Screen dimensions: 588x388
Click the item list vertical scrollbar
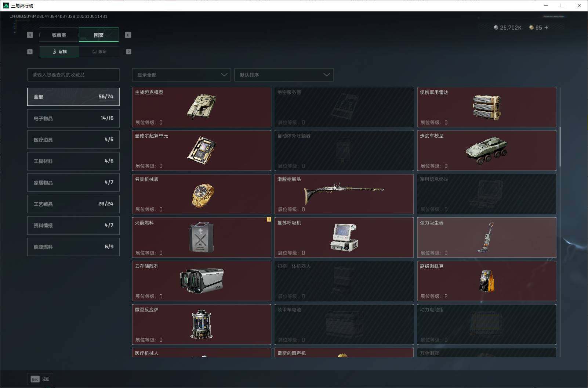click(x=560, y=147)
